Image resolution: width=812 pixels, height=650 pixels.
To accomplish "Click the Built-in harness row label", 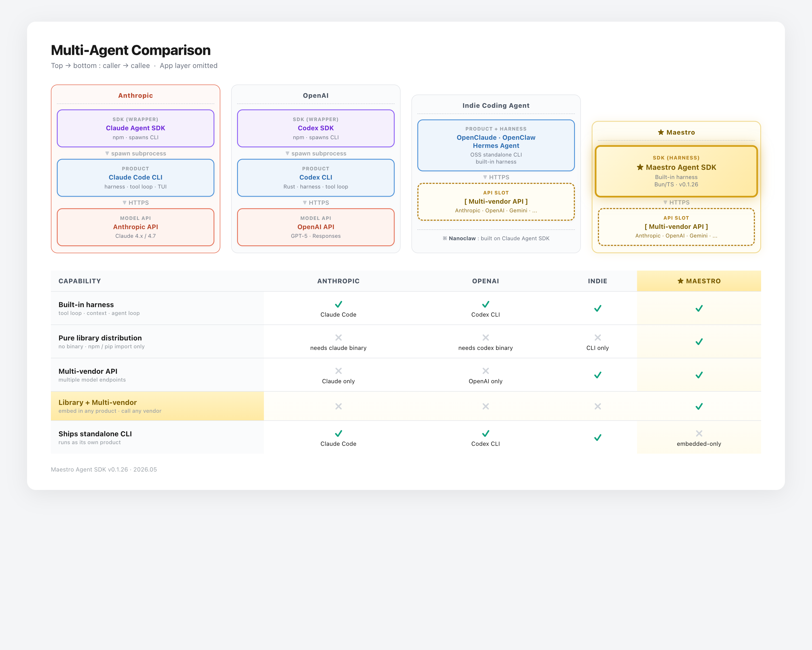I will (x=86, y=304).
